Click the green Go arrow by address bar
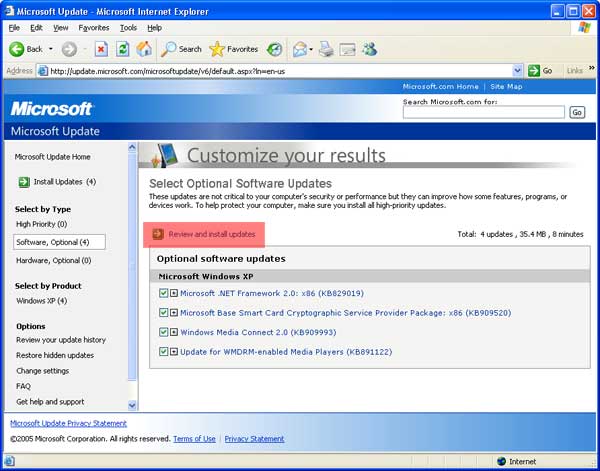The image size is (600, 471). [534, 71]
